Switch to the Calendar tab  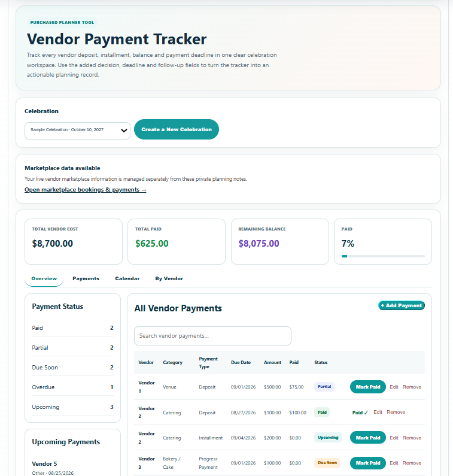click(127, 278)
